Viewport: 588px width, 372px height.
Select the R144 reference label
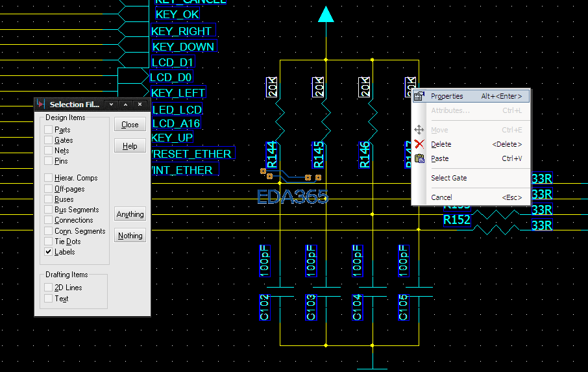point(272,155)
